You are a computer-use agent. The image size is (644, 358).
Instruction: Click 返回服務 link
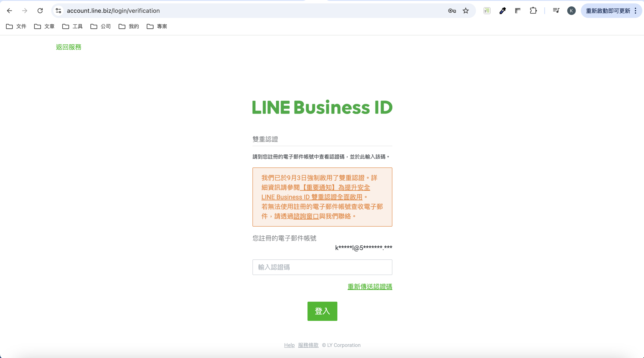[68, 47]
